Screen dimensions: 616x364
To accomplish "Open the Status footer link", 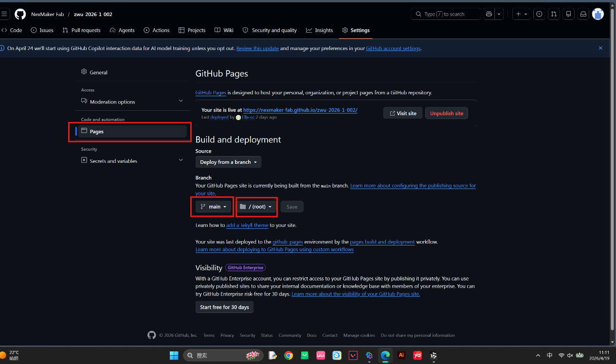I will click(267, 335).
